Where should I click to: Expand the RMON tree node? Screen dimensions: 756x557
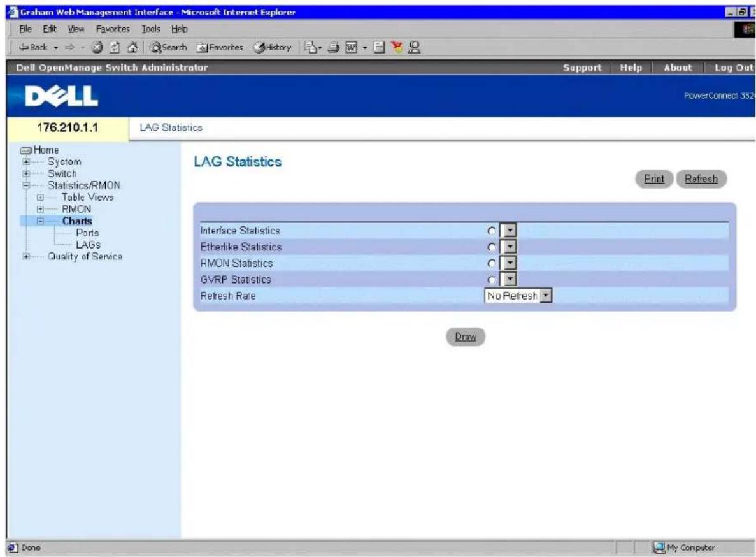click(41, 209)
